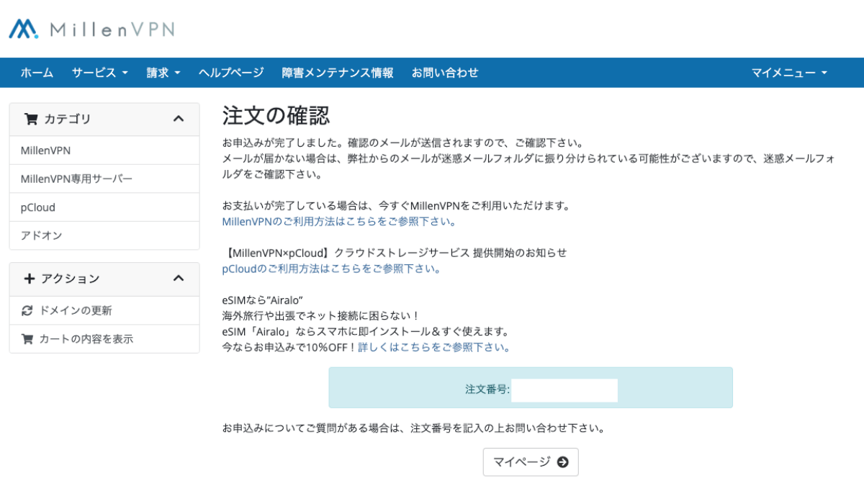864x504 pixels.
Task: Collapse the カテゴリ panel chevron
Action: (179, 119)
